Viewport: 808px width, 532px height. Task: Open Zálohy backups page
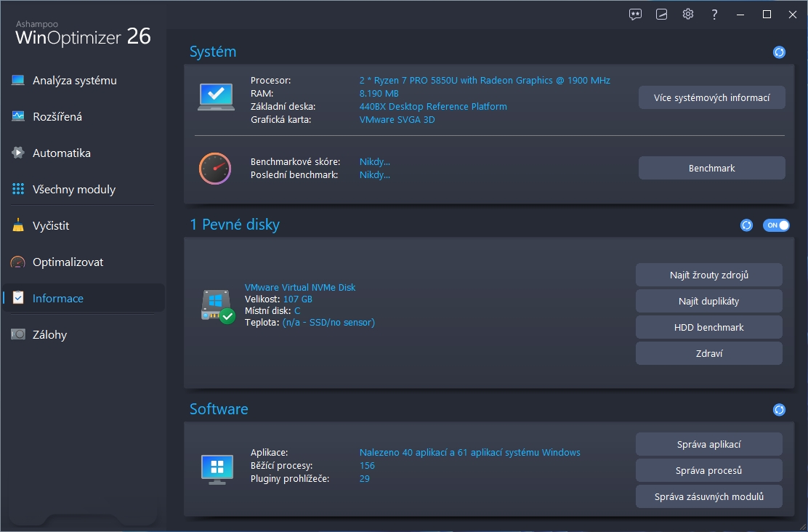[x=49, y=335]
